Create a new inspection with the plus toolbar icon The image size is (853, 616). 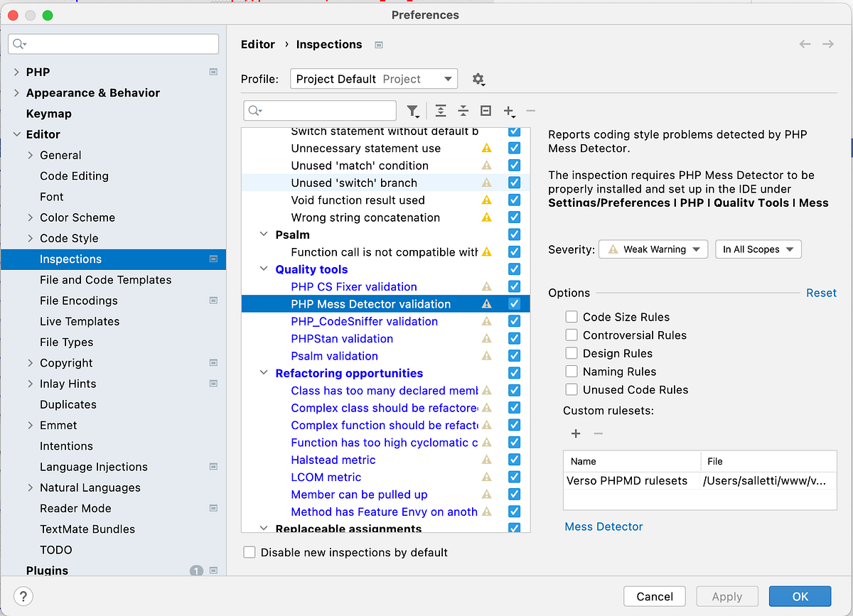[509, 111]
